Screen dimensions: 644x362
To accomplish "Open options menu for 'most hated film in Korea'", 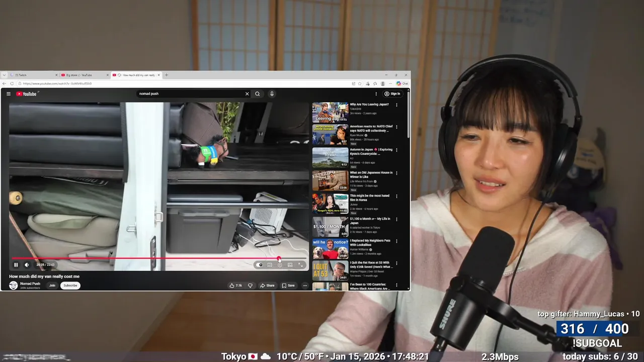I will pos(396,196).
